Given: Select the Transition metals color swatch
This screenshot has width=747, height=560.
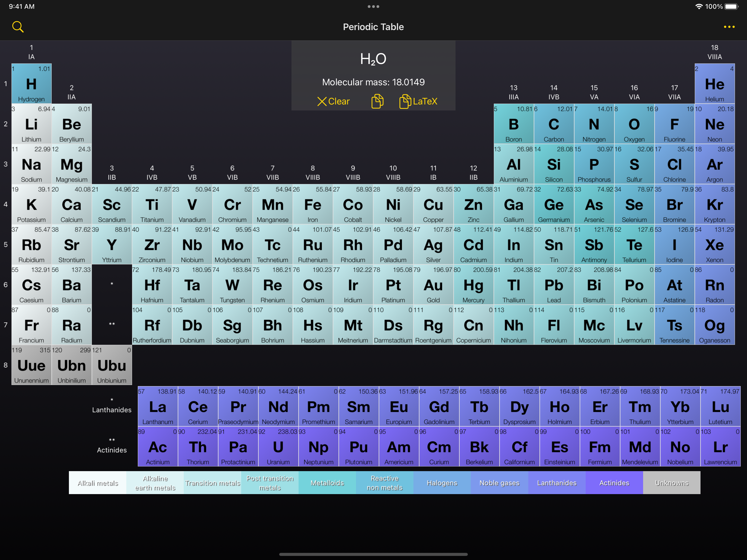Looking at the screenshot, I should tap(212, 483).
